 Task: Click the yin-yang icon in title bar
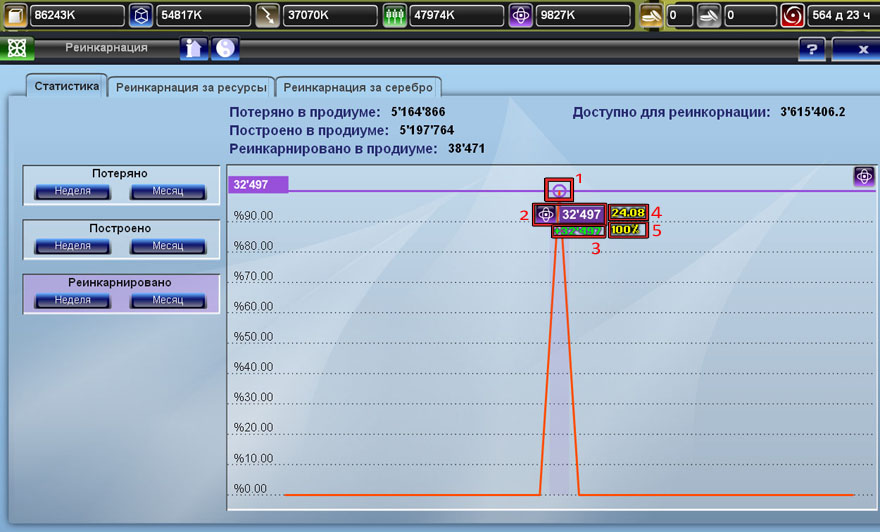[x=226, y=48]
